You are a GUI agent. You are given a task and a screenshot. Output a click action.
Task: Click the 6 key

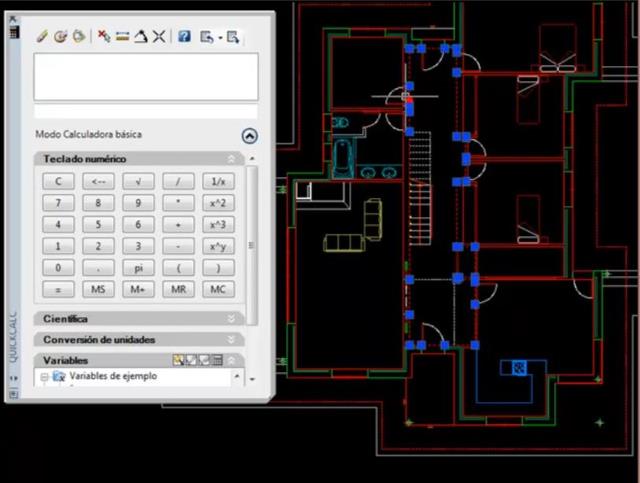(138, 225)
